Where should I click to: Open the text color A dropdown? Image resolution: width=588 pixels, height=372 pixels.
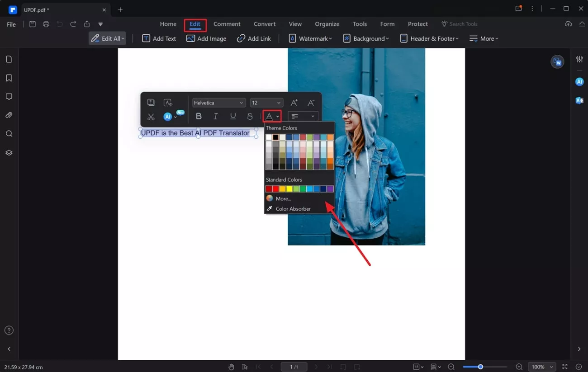(x=272, y=117)
